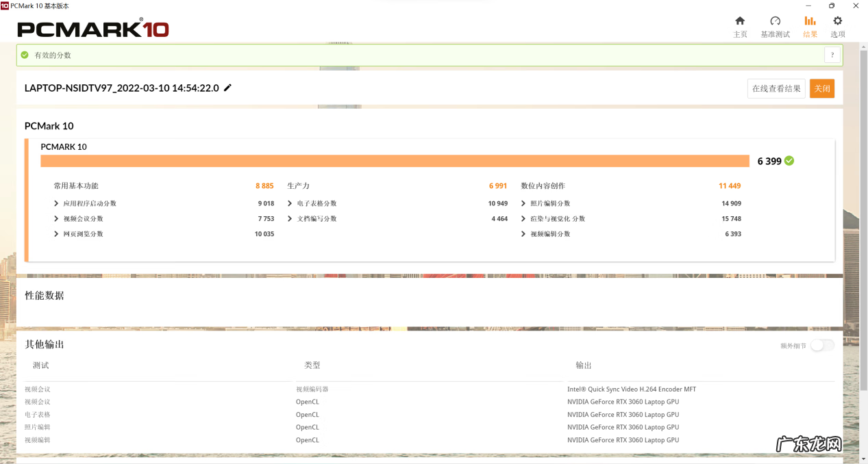This screenshot has width=868, height=464.
Task: Restore the window using title bar button
Action: (x=832, y=5)
